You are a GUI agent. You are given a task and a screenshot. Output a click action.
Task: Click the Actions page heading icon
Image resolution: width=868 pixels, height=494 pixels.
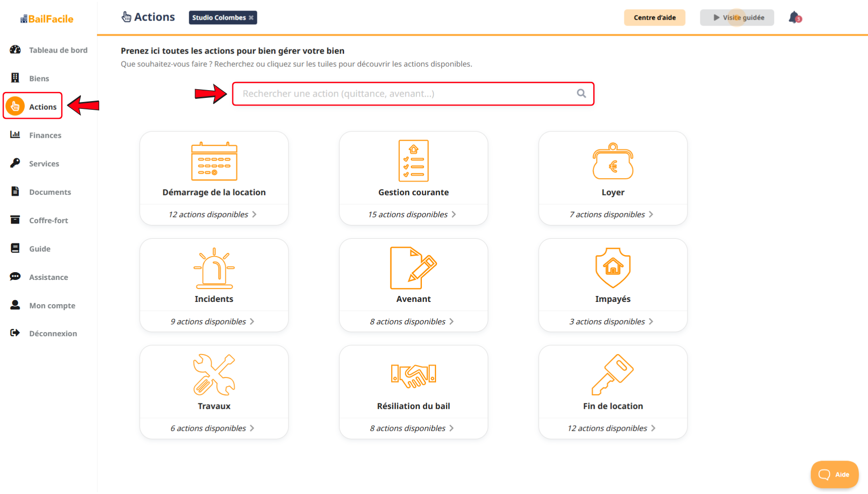(126, 17)
